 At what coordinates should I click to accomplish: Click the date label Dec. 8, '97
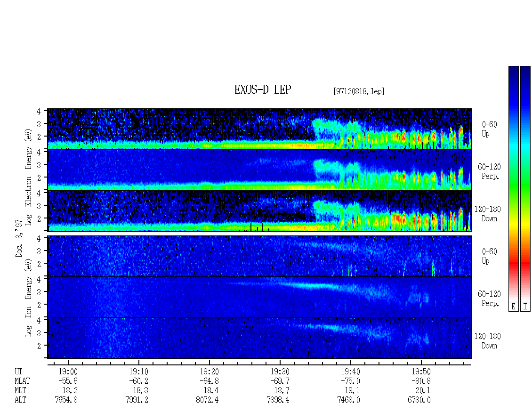(19, 238)
